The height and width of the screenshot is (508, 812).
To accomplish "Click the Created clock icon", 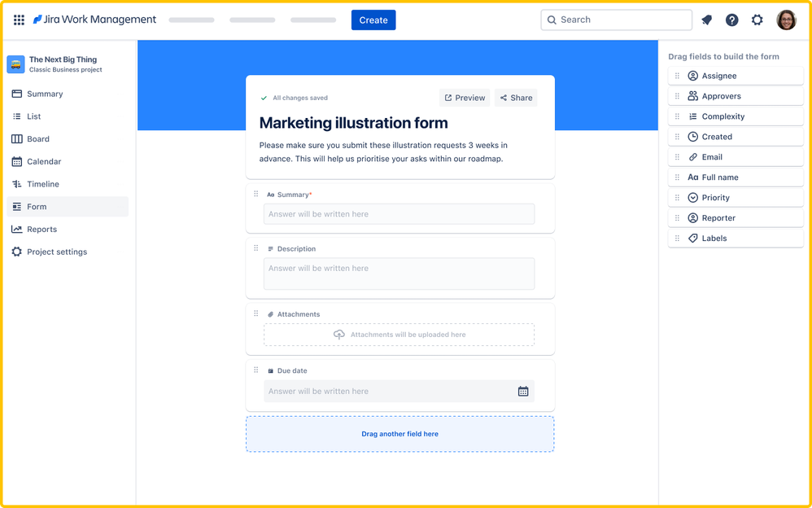I will pos(693,137).
